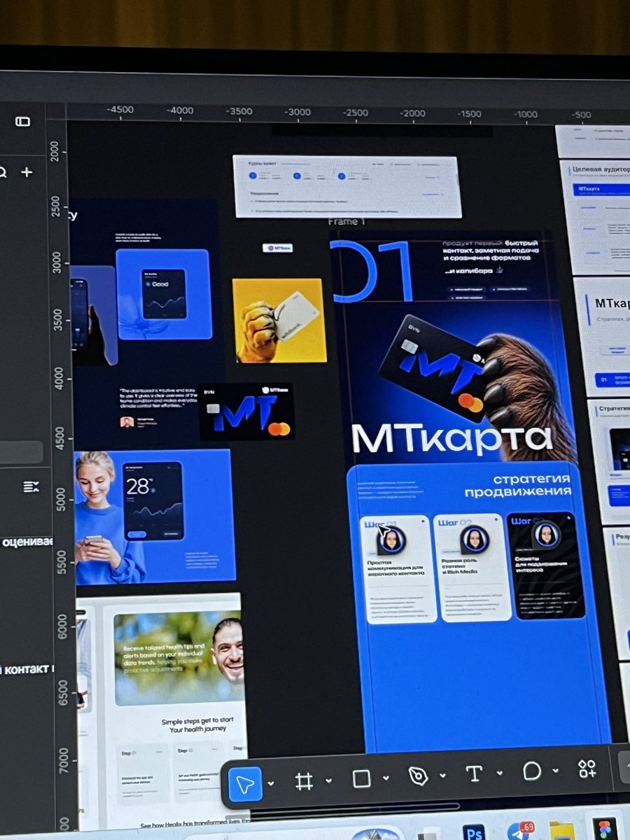Open Telegram from the Dock
The width and height of the screenshot is (630, 840).
tap(519, 832)
